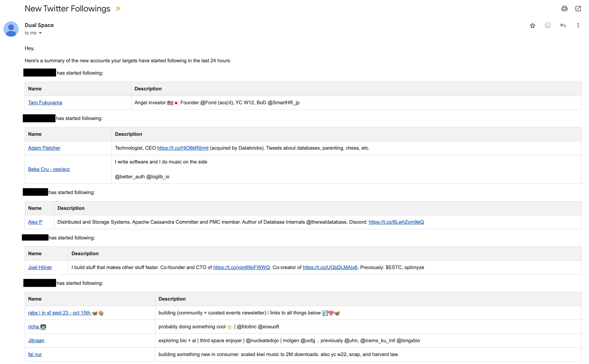Click the Dual Space sender name
This screenshot has width=589, height=364.
coord(39,25)
